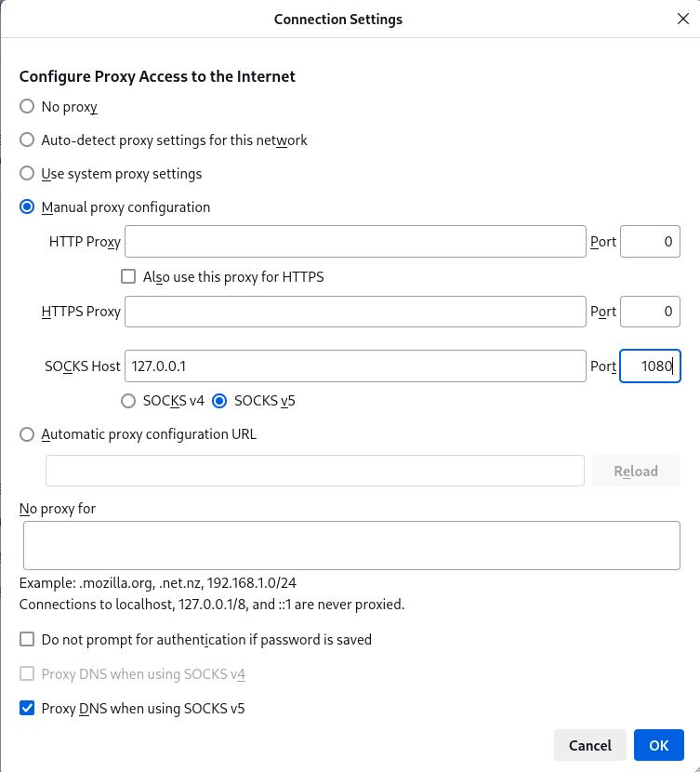700x772 pixels.
Task: Toggle Do not prompt for authentication checkbox
Action: point(27,640)
